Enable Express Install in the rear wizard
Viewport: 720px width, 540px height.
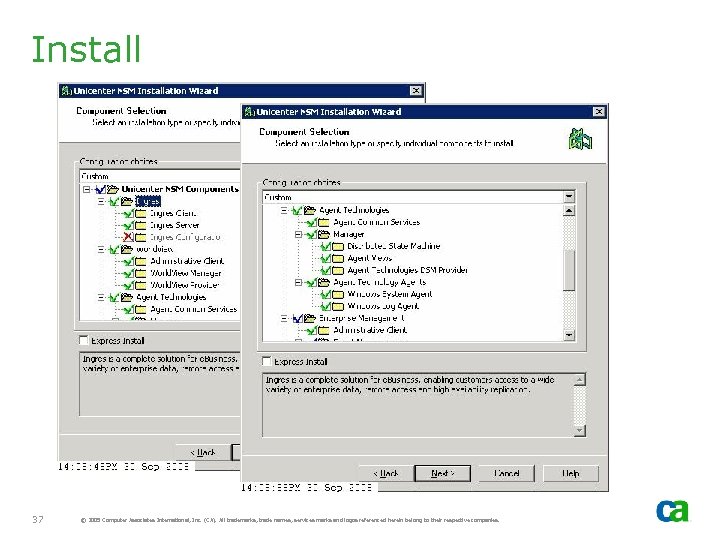[84, 340]
